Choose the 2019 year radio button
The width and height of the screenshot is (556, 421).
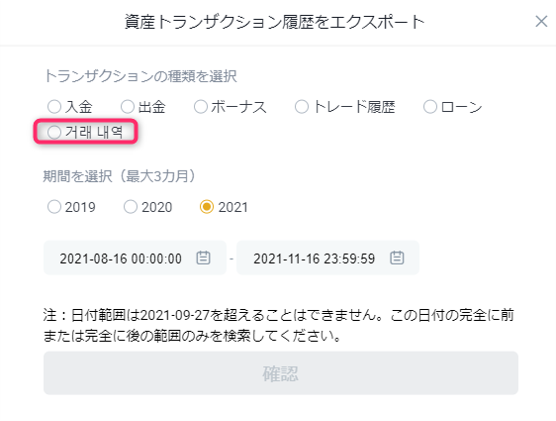coord(54,207)
